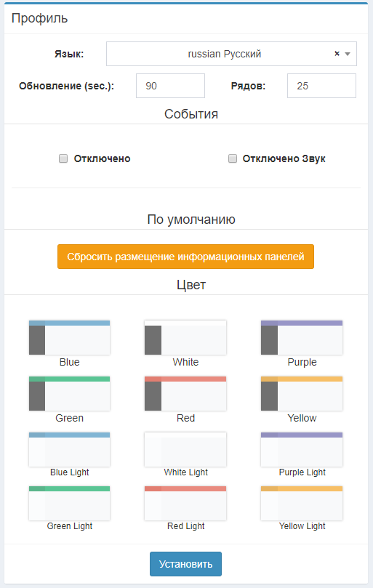Select the Blue skin thumbnail
This screenshot has width=373, height=588.
[x=69, y=337]
